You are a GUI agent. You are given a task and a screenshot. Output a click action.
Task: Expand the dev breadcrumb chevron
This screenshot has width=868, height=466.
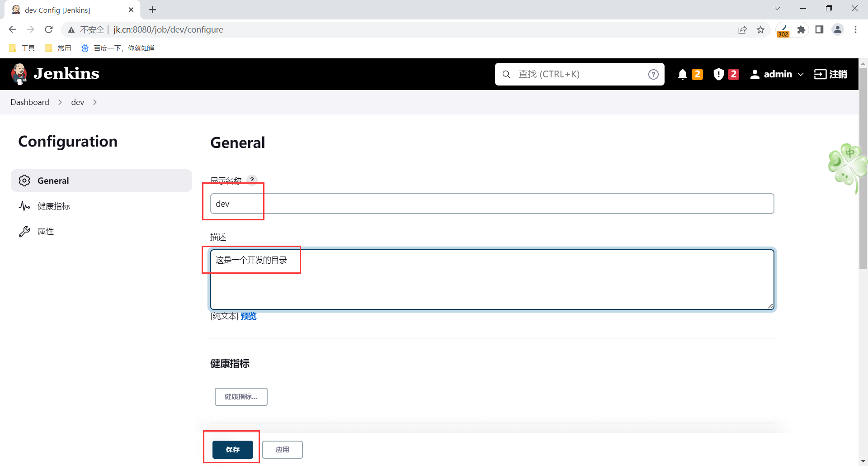(94, 102)
